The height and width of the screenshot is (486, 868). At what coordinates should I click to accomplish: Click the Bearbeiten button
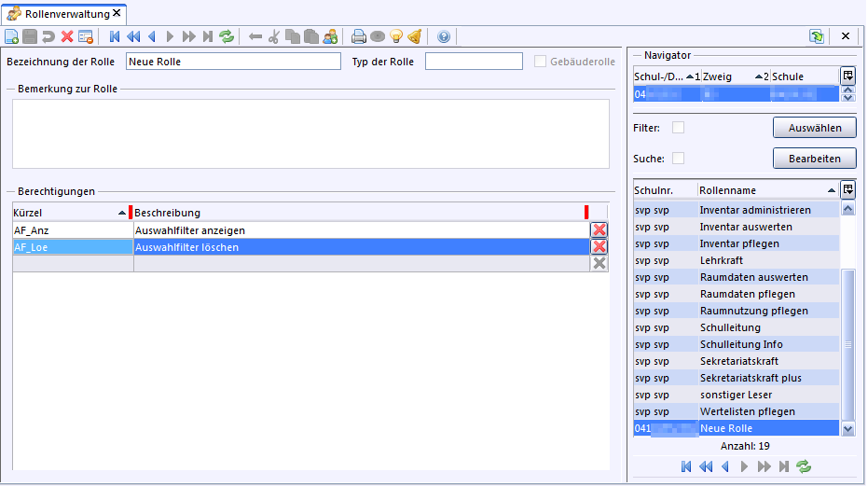[x=814, y=158]
